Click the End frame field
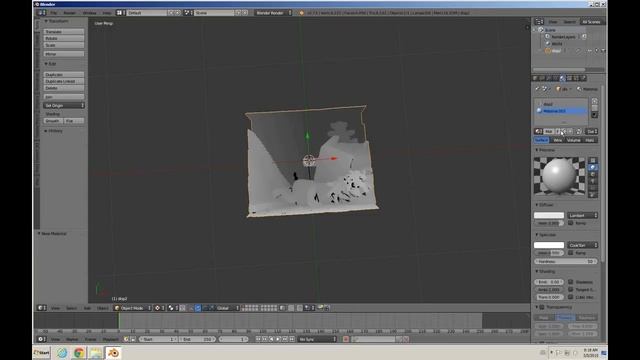640x360 pixels. click(198, 339)
